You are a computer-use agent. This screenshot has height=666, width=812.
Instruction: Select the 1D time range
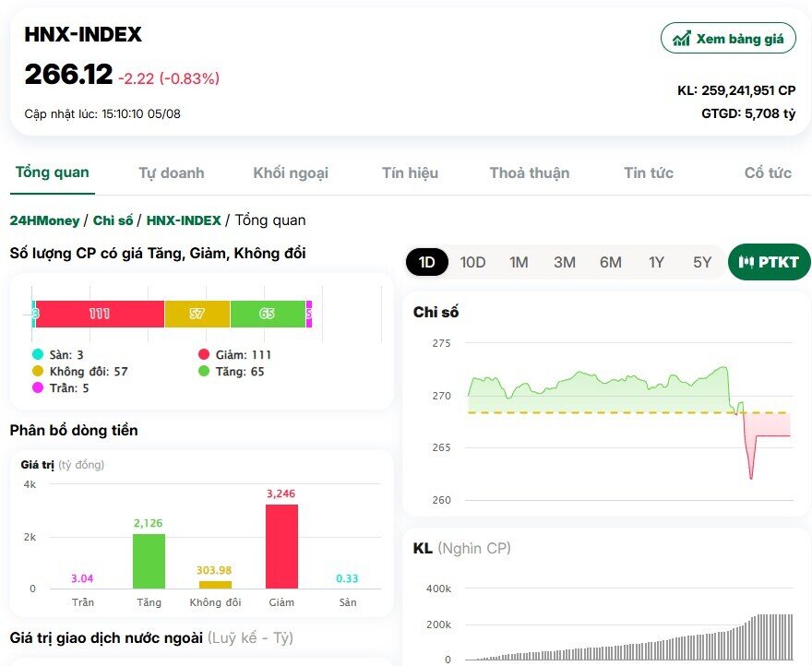(x=427, y=262)
